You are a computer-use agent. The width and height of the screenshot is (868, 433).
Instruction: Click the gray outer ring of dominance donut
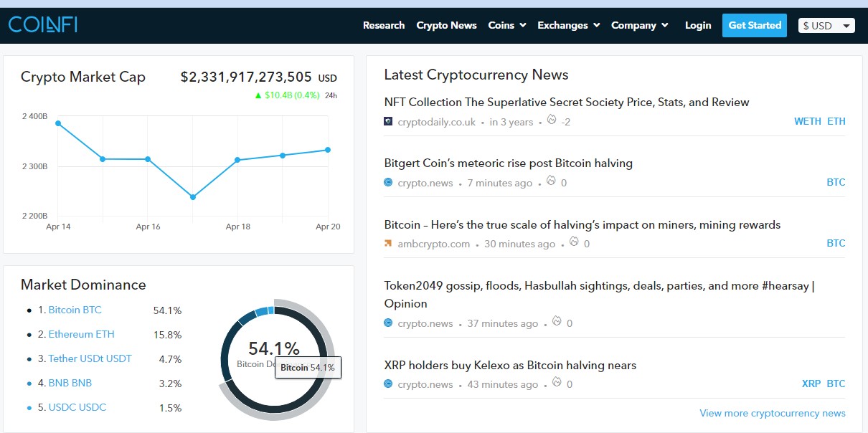330,337
